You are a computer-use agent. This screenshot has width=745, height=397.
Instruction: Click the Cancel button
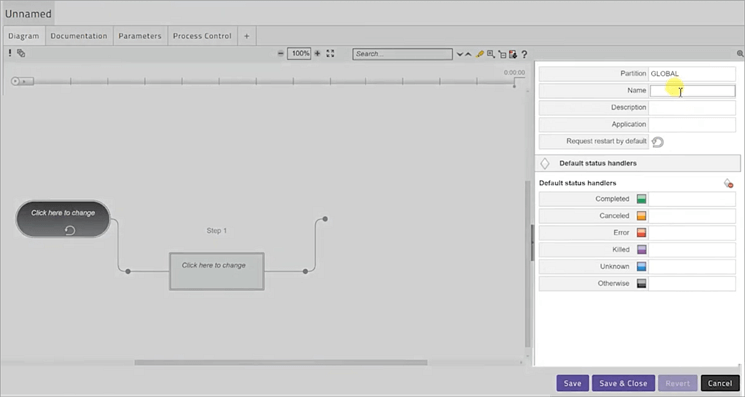click(720, 383)
